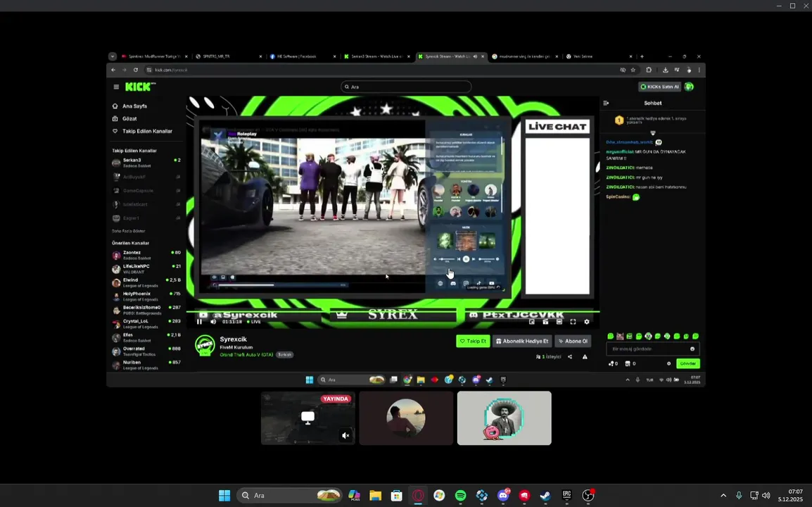Click Gönder send button

(x=687, y=363)
